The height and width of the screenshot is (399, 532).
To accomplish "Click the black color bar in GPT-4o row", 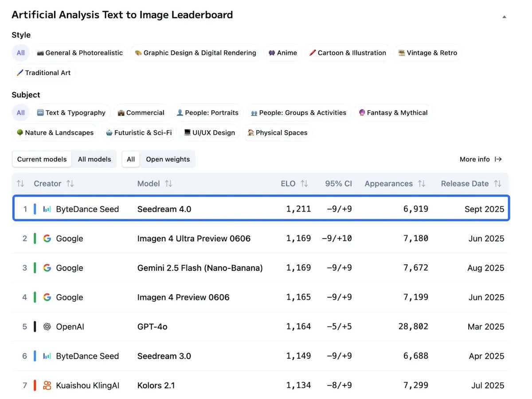I will (35, 327).
